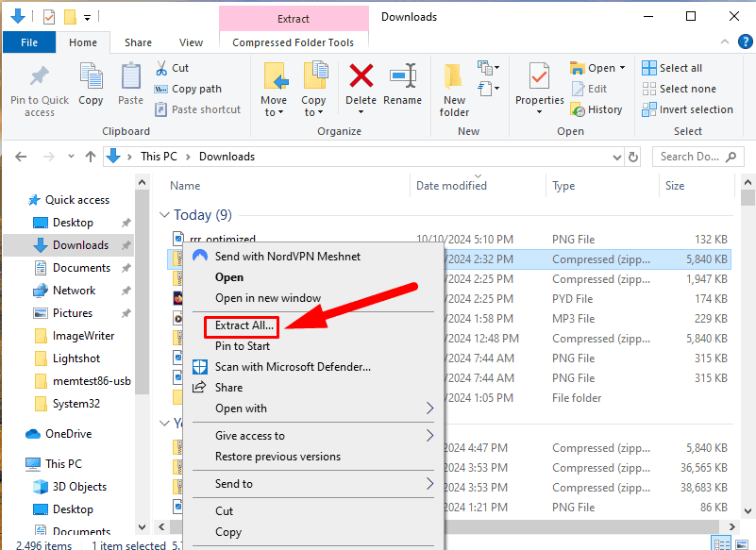
Task: Click the Cut scissors icon in ribbon
Action: coord(160,68)
